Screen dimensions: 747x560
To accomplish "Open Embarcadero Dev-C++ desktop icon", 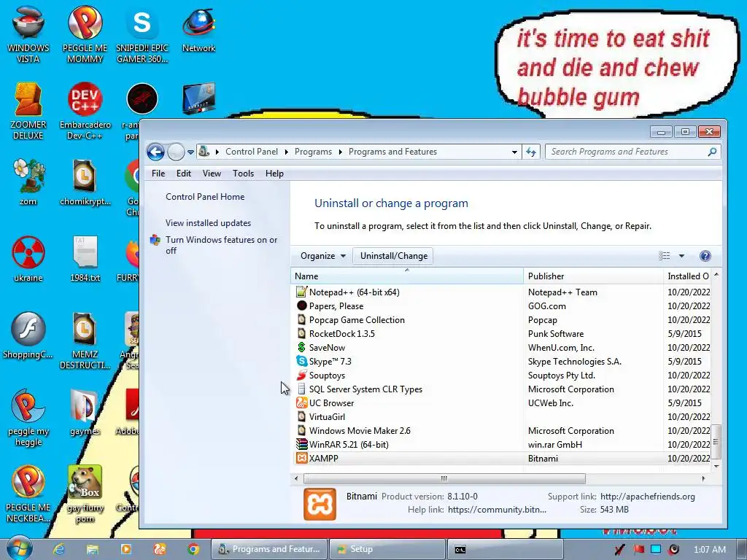I will point(85,112).
